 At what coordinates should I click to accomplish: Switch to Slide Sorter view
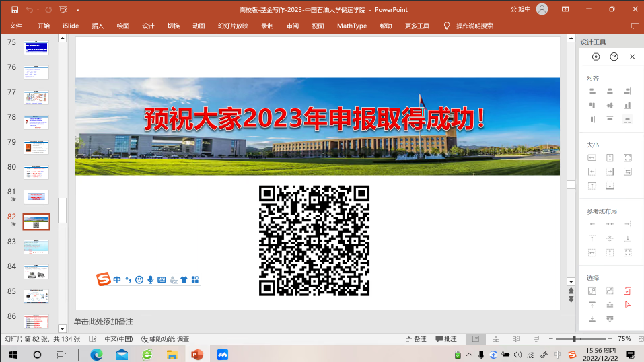pos(496,339)
